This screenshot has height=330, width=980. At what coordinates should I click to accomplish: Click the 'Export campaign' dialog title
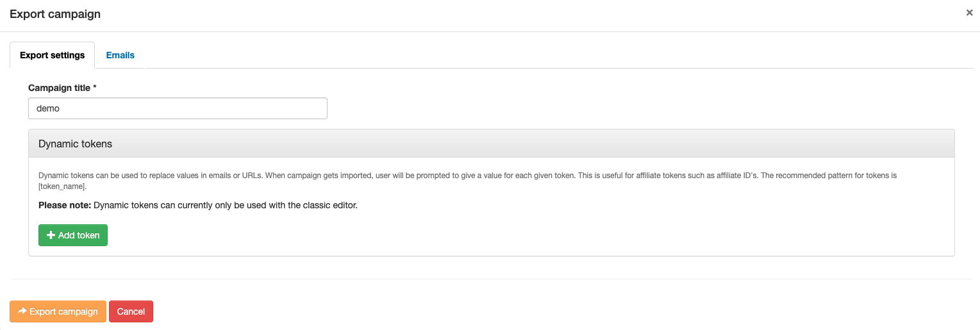pos(55,13)
